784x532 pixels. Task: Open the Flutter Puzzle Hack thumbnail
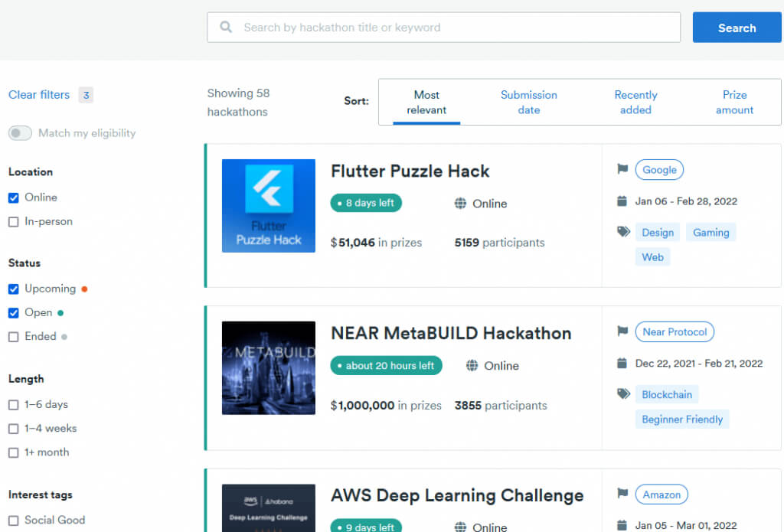coord(269,205)
